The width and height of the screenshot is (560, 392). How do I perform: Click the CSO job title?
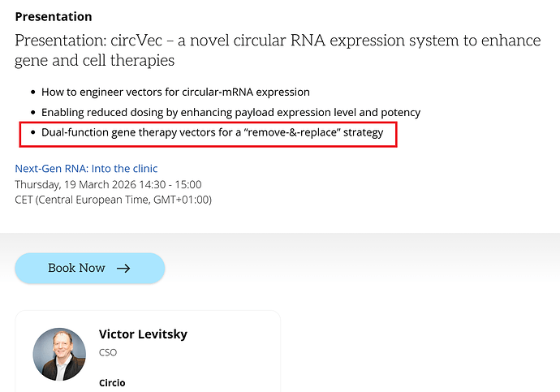[108, 353]
